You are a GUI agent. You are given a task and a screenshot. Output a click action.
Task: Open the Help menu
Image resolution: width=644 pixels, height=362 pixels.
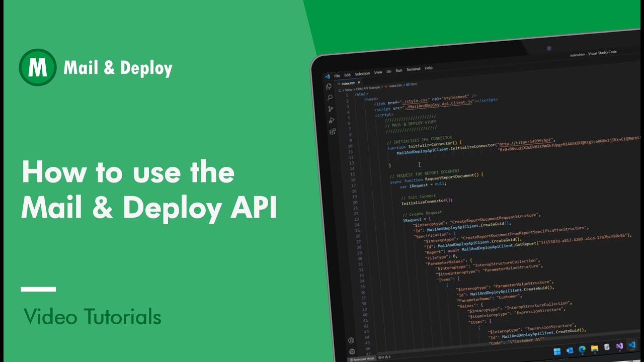429,68
